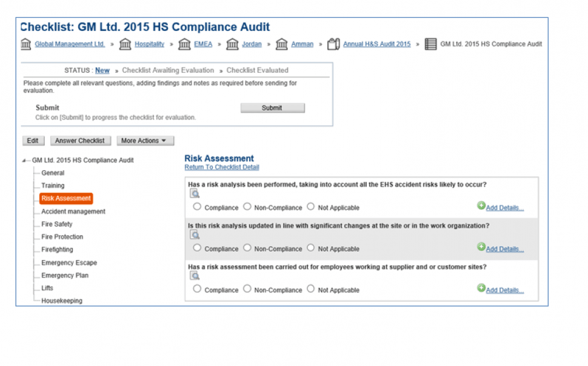Select Non-Compliance for the risk analysis updated question
The width and height of the screenshot is (588, 366).
(247, 248)
